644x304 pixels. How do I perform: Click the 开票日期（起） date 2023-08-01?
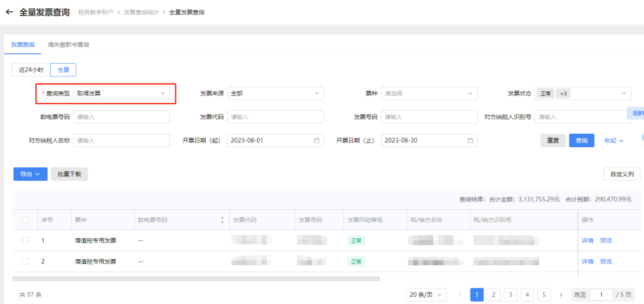tap(247, 141)
